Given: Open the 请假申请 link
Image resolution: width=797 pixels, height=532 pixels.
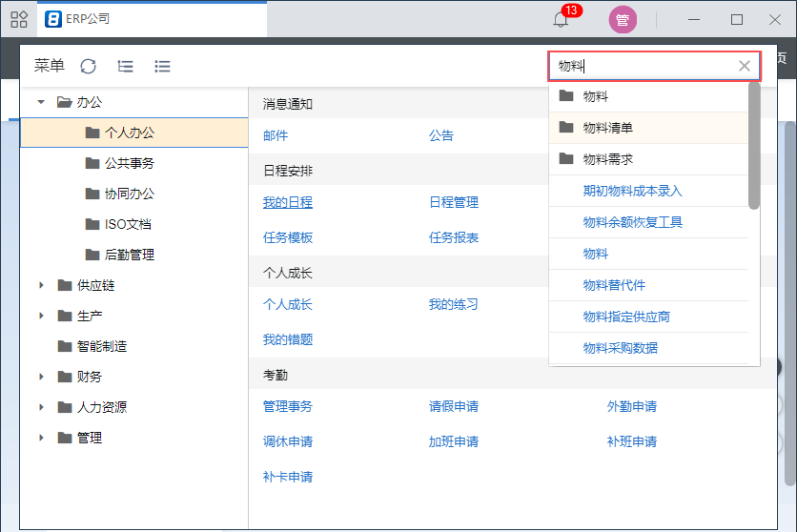Looking at the screenshot, I should 454,406.
